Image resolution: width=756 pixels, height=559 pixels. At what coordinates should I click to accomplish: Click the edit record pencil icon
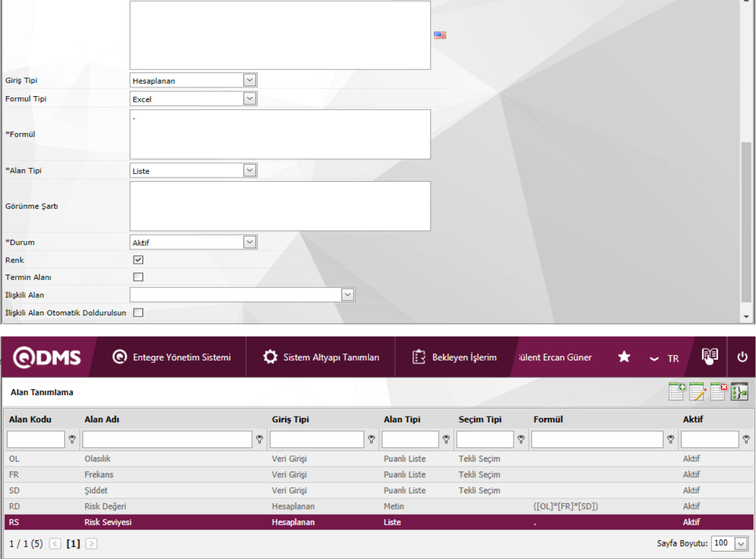tap(697, 392)
